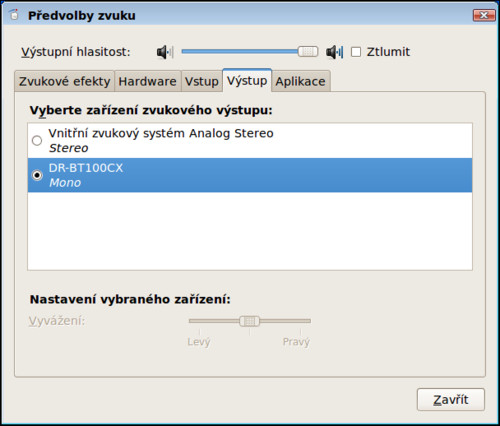Switch to the Zvukové efekty tab
This screenshot has height=426, width=500.
(64, 81)
